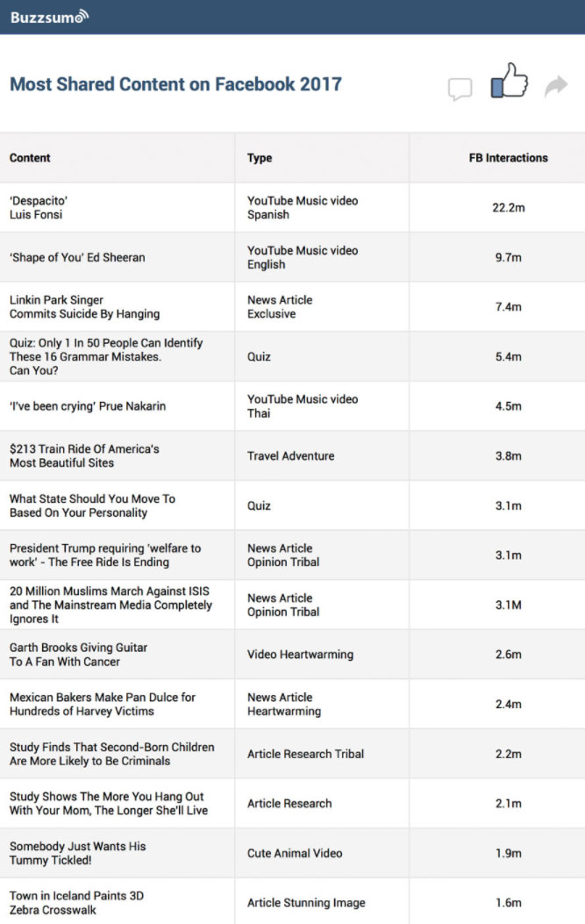Screen dimensions: 585x924
Task: Open the Linkin Park Singer news entry
Action: coord(84,307)
